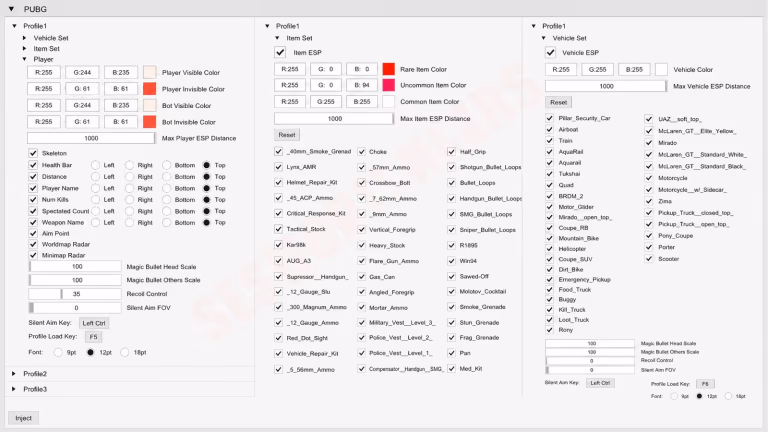Toggle the Vehicle ESP checkbox
This screenshot has height=432, width=768.
551,52
